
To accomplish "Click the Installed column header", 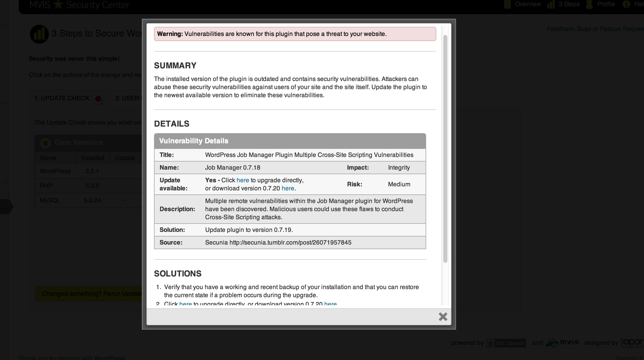I will (x=92, y=158).
